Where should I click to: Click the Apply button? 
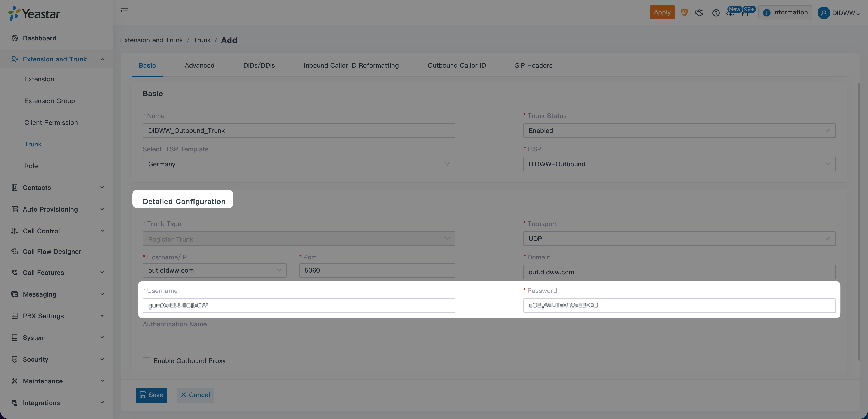pyautogui.click(x=662, y=12)
